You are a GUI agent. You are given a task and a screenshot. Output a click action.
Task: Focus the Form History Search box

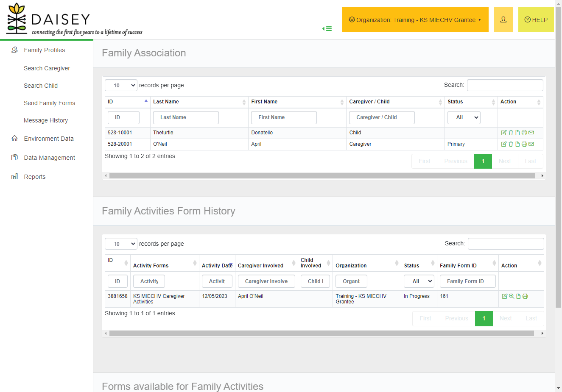click(x=506, y=244)
